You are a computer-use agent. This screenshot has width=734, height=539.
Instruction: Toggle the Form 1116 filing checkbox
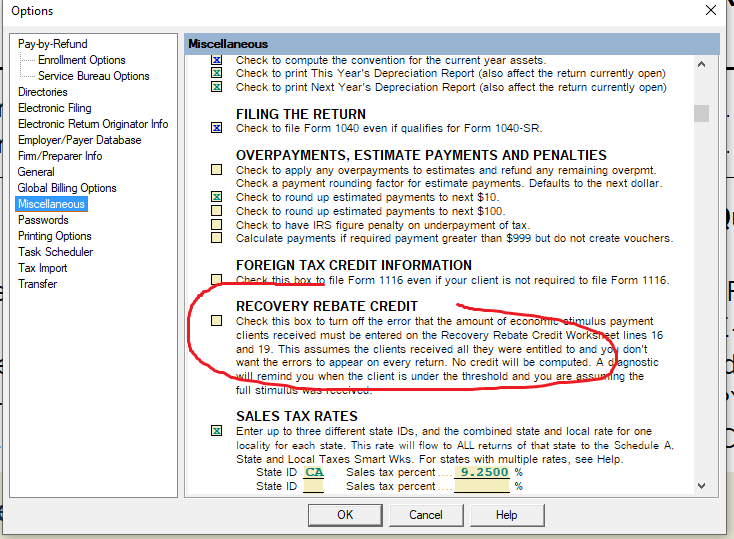tap(216, 280)
